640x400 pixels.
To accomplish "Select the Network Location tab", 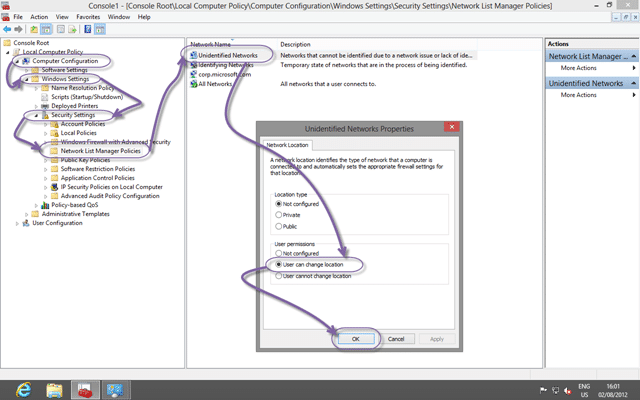I will click(287, 145).
